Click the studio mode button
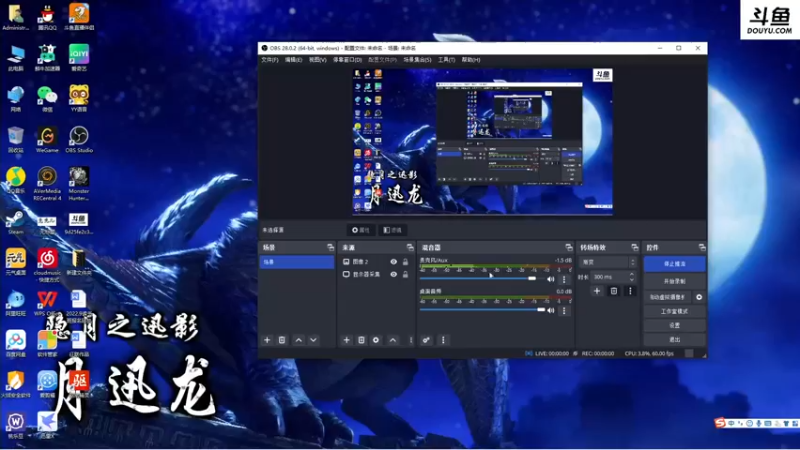This screenshot has width=800, height=450. pos(674,311)
